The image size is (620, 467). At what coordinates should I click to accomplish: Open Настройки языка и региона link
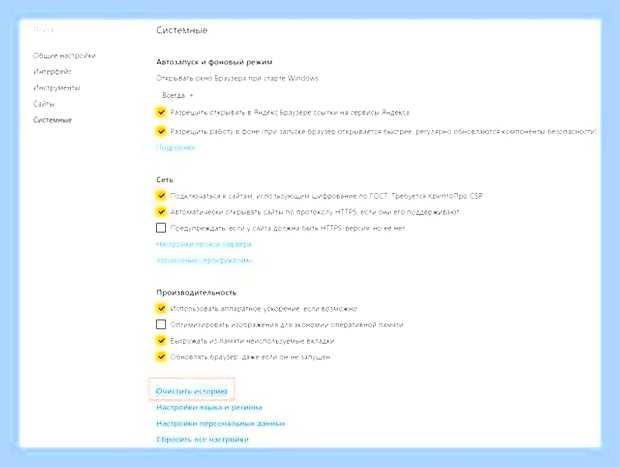(209, 407)
